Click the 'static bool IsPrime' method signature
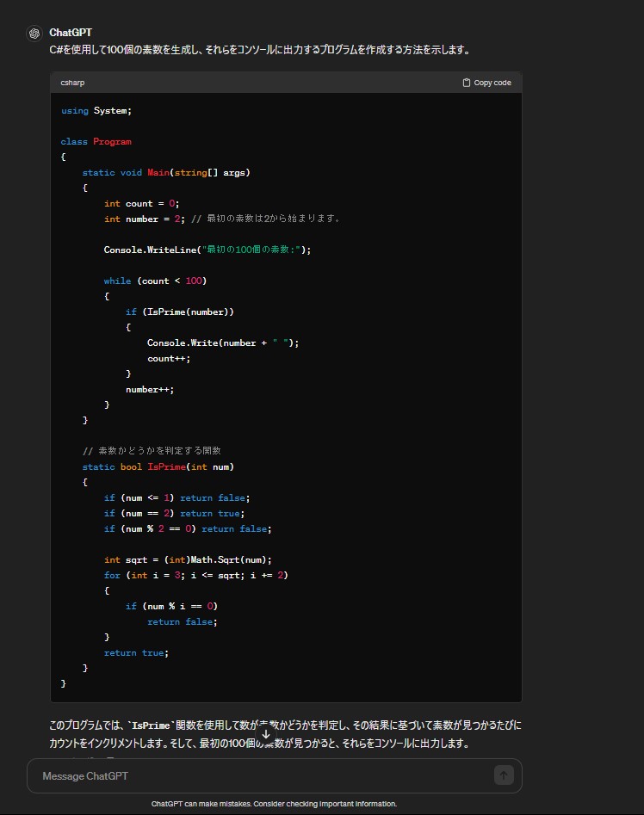 158,466
